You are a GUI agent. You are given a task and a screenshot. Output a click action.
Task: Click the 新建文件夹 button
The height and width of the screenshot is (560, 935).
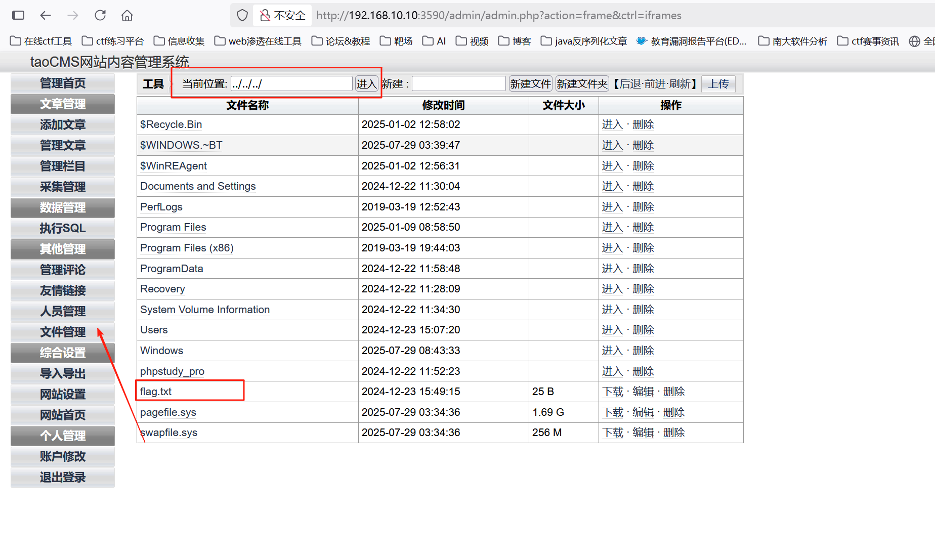[582, 84]
